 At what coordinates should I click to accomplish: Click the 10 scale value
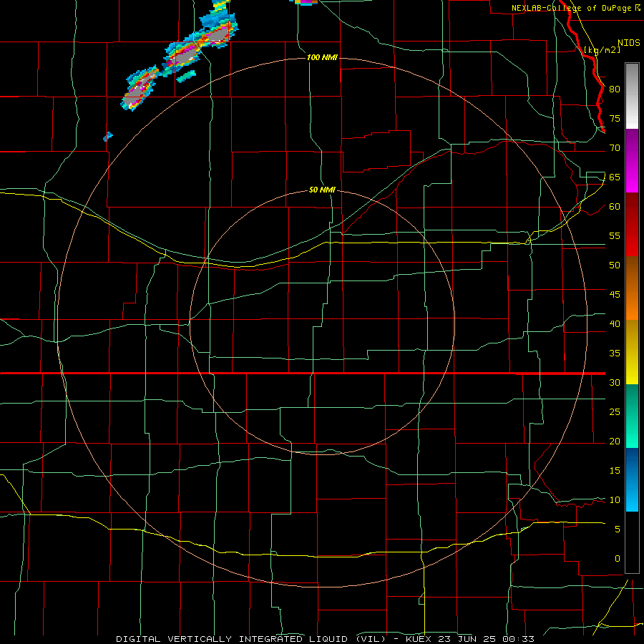(615, 500)
